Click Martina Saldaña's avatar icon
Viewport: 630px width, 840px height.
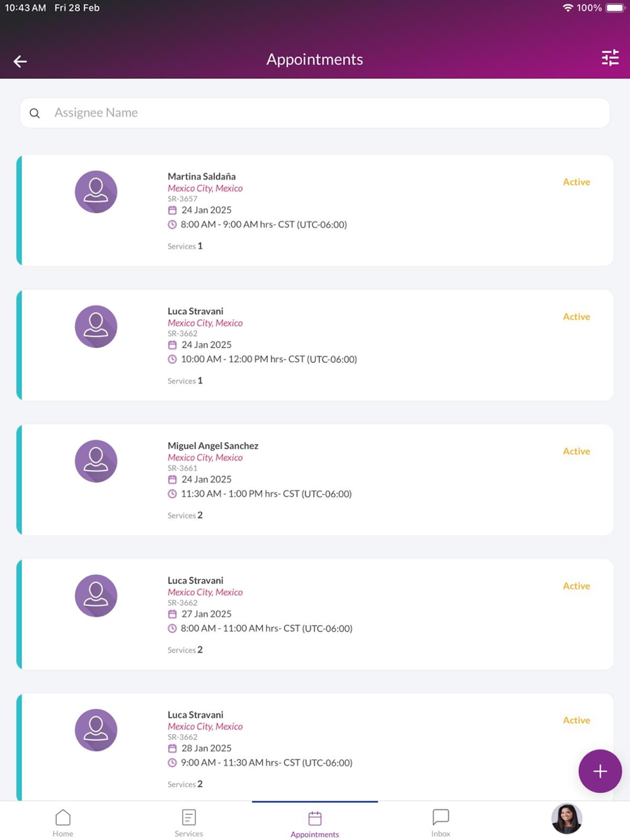(x=96, y=191)
